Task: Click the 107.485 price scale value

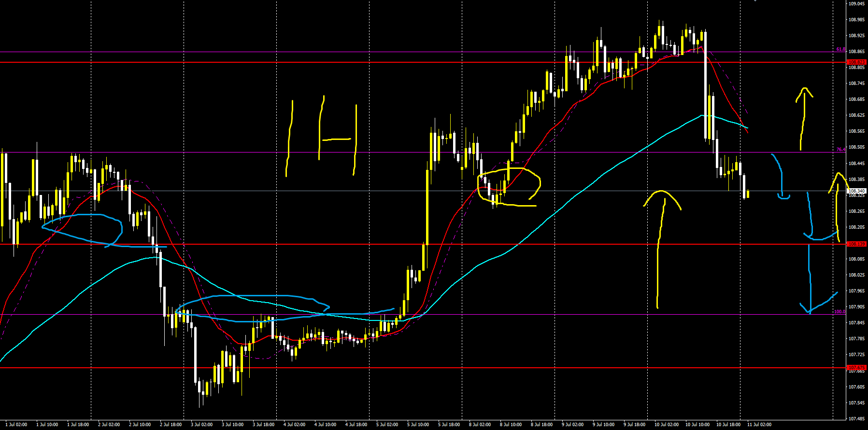Action: [x=857, y=419]
